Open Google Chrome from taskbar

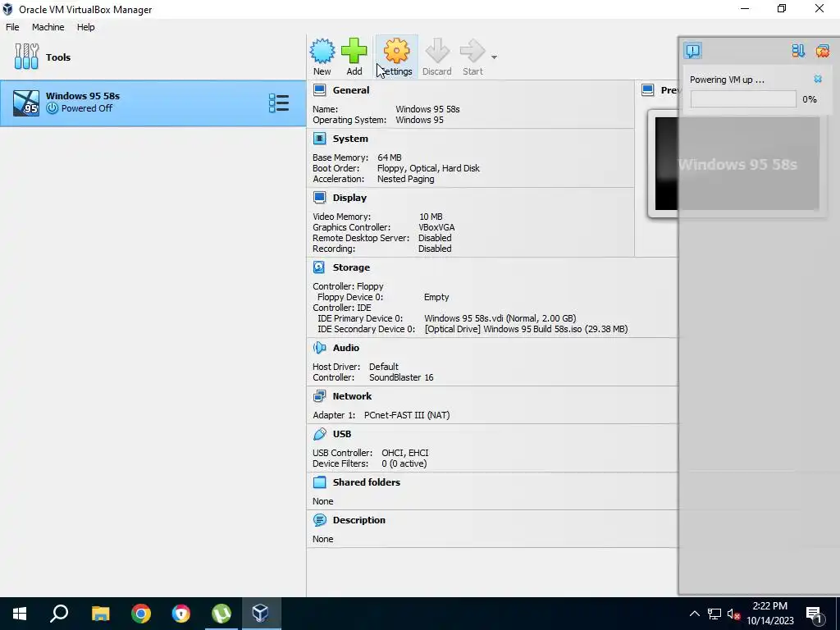tap(141, 614)
